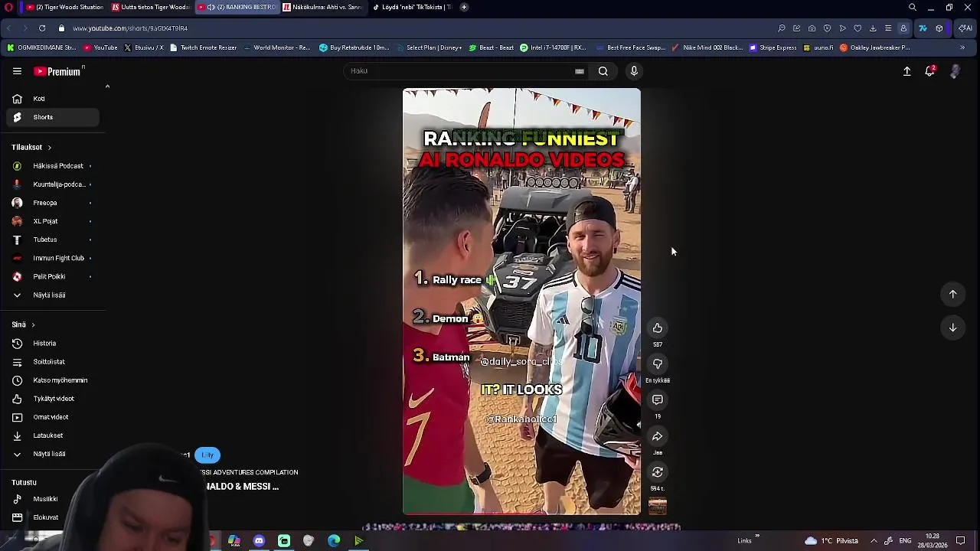
Task: Click the upload create icon in header
Action: pos(907,71)
